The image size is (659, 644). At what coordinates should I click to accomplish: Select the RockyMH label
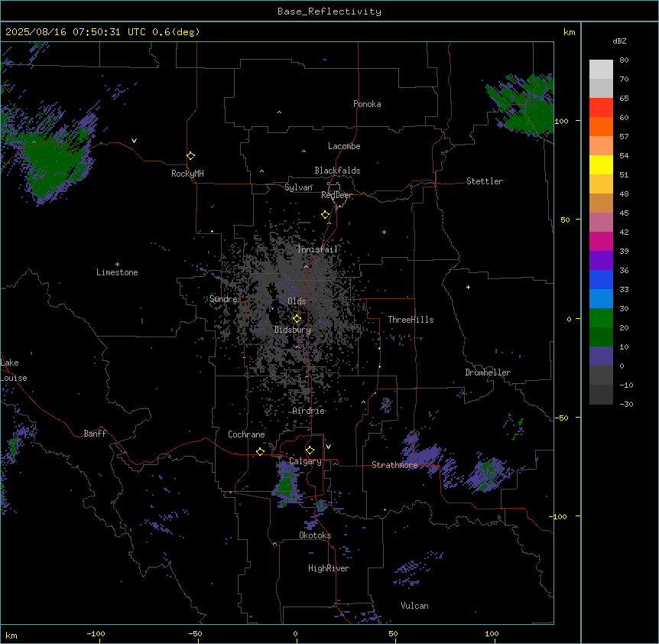pos(187,174)
